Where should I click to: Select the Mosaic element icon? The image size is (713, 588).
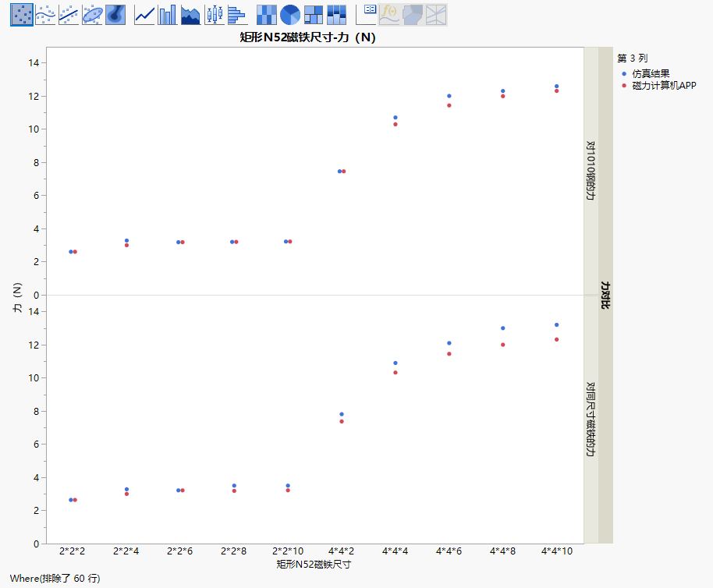[337, 14]
